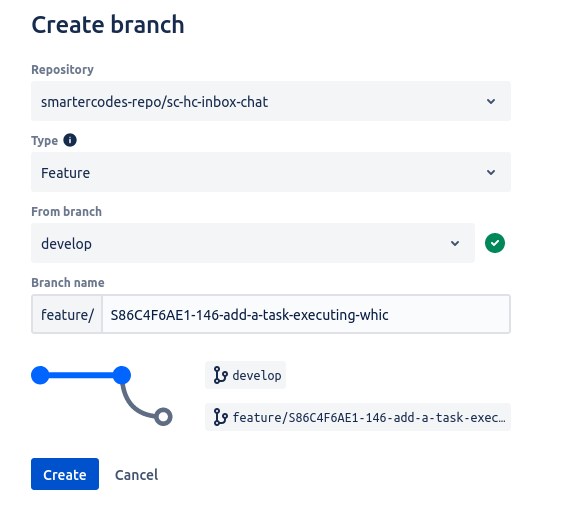Image resolution: width=575 pixels, height=522 pixels.
Task: Click the hollow gray new-branch node
Action: (x=163, y=417)
